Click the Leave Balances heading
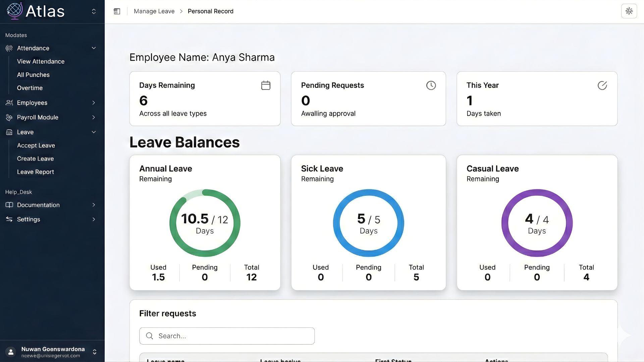The height and width of the screenshot is (362, 644). click(184, 142)
